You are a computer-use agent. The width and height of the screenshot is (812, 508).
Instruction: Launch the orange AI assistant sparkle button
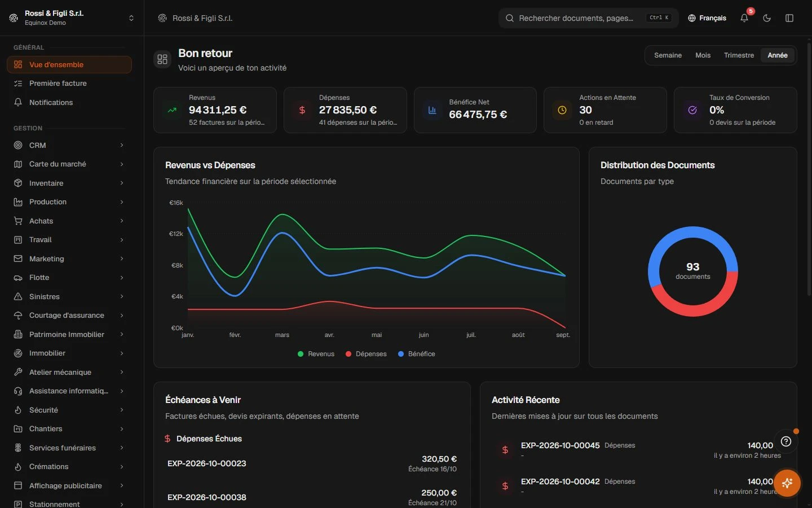click(x=787, y=483)
